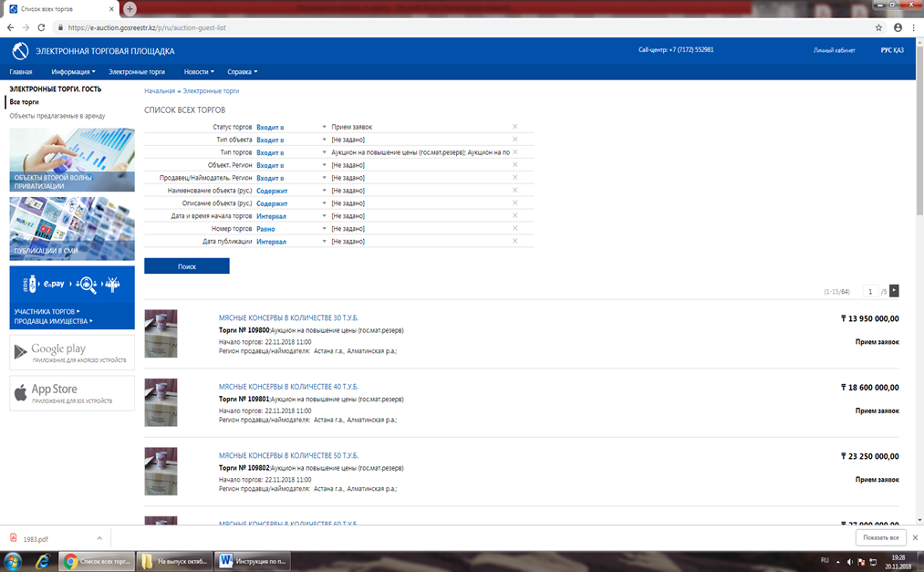Switch language to КАЗ
The height and width of the screenshot is (572, 924).
click(x=898, y=50)
